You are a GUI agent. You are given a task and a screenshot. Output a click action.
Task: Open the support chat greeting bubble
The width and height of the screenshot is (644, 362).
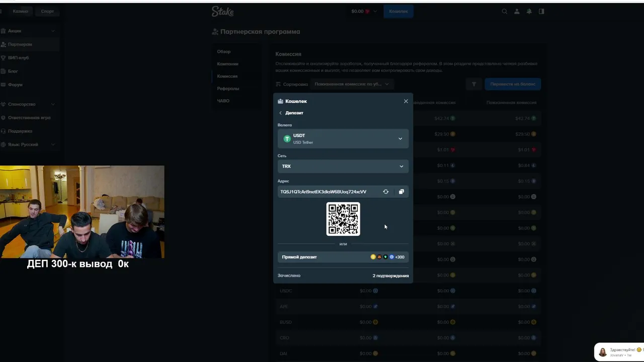(x=619, y=352)
